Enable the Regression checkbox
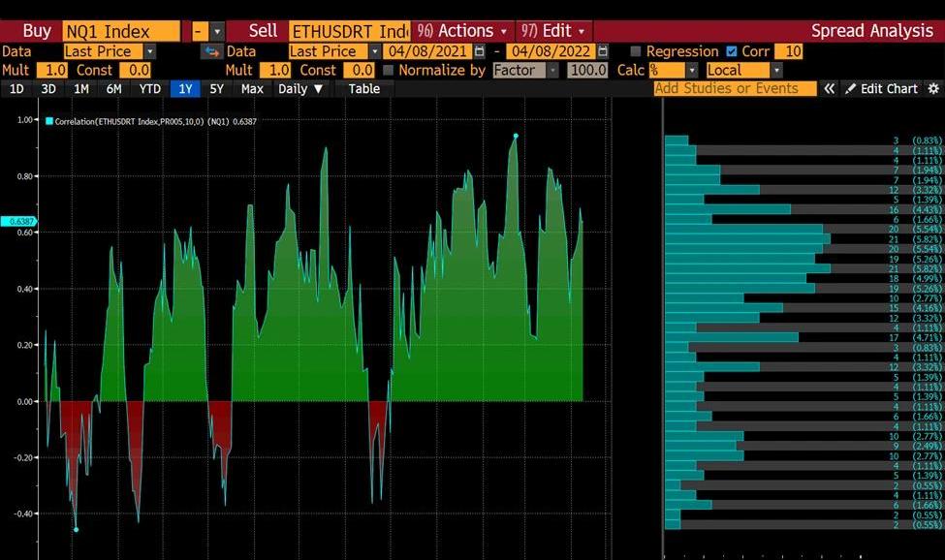 (x=636, y=51)
